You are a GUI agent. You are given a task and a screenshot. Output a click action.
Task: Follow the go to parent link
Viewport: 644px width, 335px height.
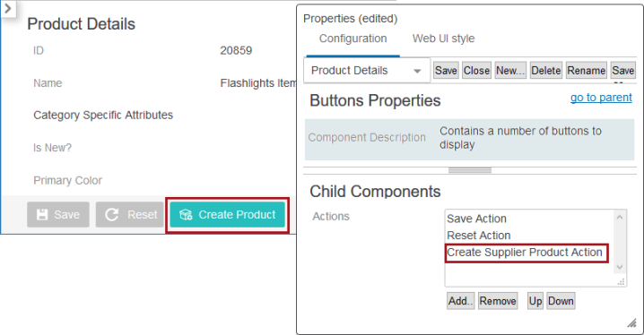click(601, 98)
